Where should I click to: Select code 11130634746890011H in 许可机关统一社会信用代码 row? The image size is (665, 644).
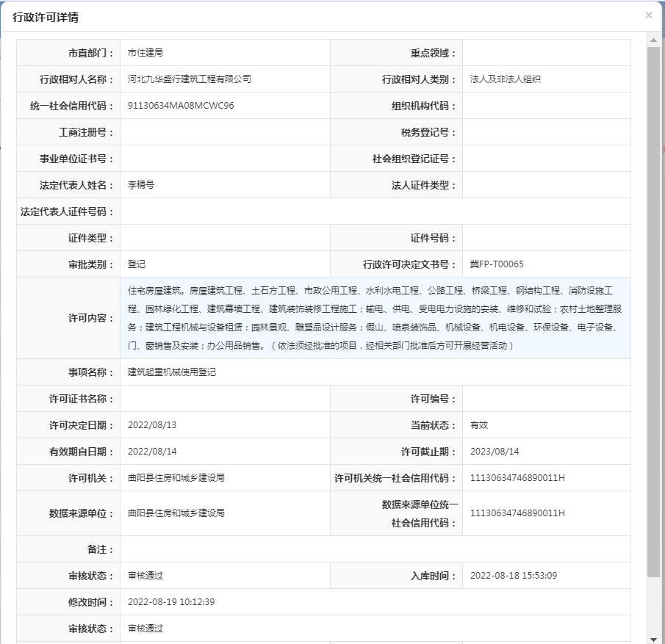(x=517, y=478)
